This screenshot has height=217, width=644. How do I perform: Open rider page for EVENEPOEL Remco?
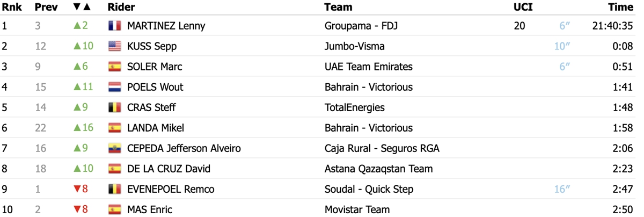coord(171,189)
